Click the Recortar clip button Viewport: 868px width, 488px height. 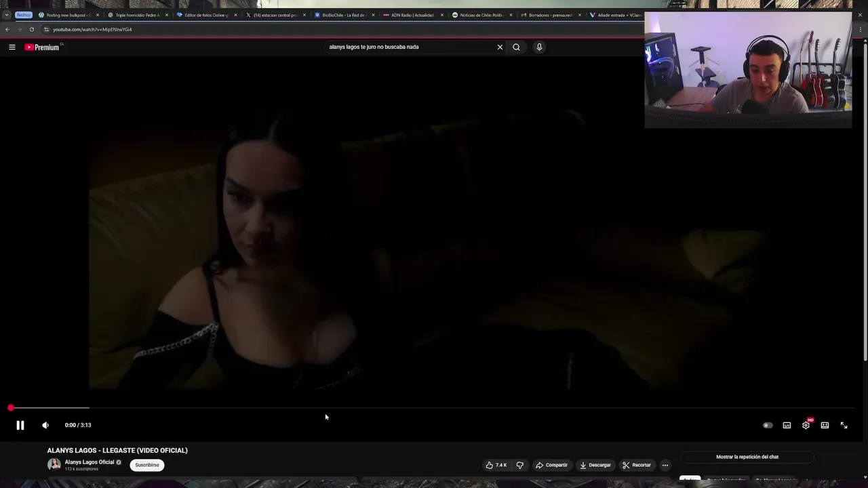point(637,465)
